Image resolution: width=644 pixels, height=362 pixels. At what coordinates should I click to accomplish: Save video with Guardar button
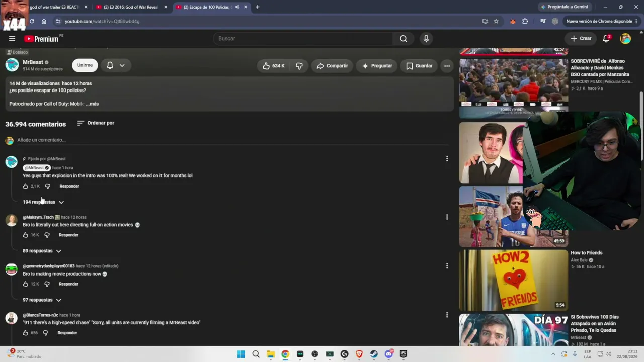pos(419,66)
